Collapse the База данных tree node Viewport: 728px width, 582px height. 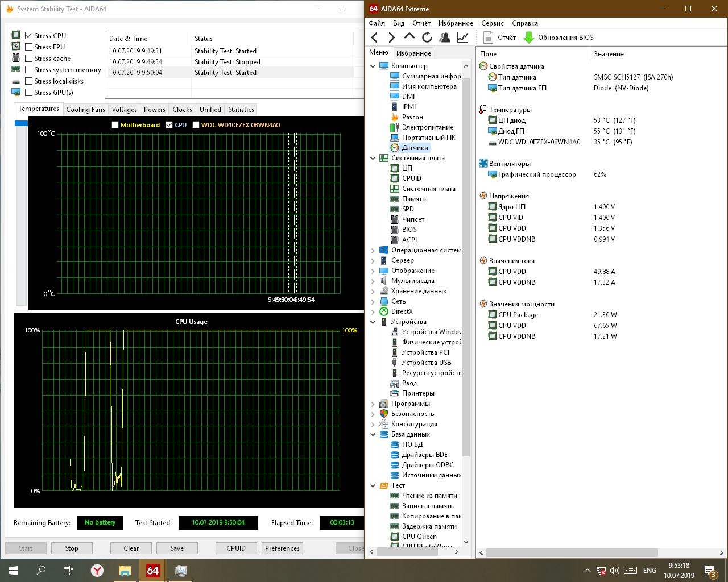tap(373, 434)
